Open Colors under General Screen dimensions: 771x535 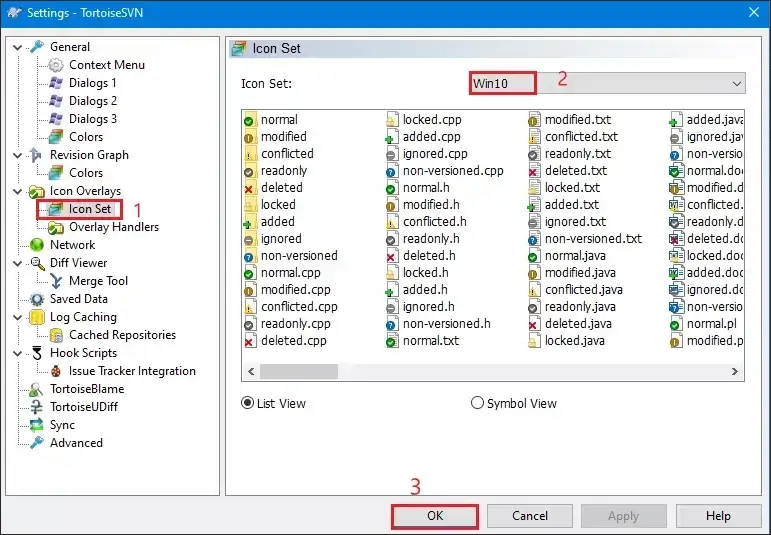click(x=86, y=137)
